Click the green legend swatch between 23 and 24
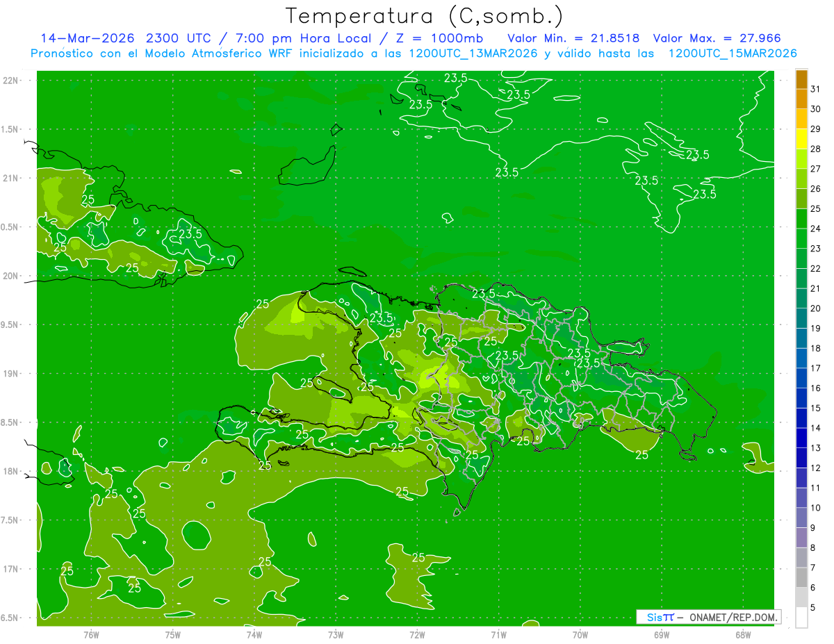This screenshot has height=644, width=834. pos(801,238)
